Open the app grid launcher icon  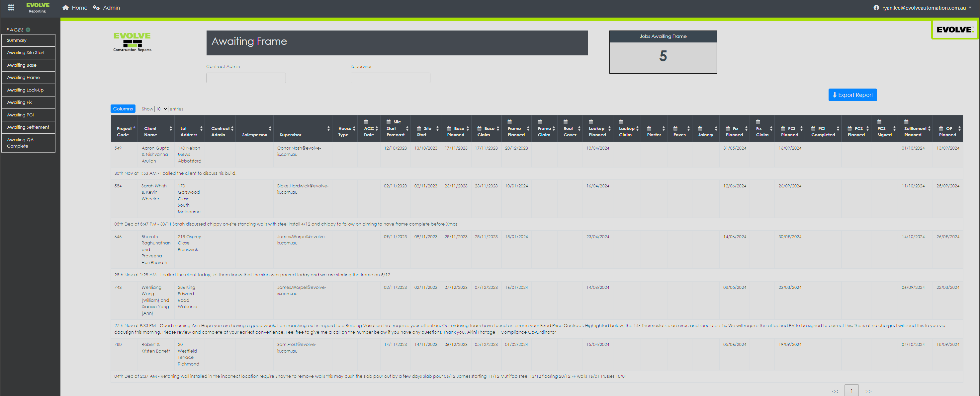pos(11,7)
